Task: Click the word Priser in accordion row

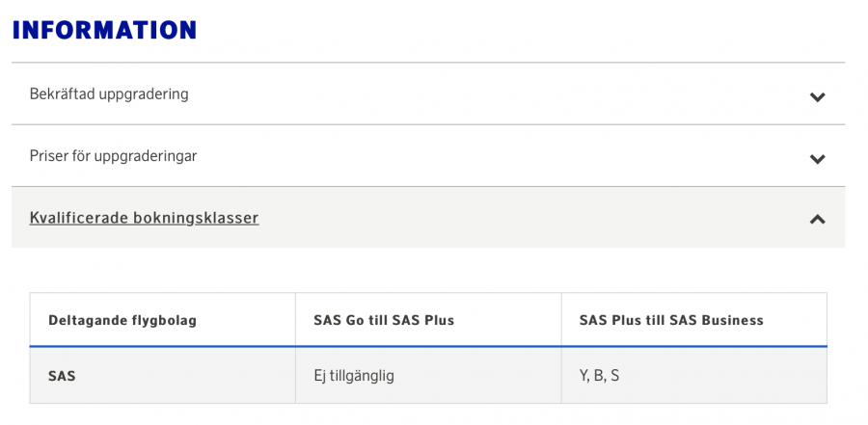Action: click(x=49, y=156)
